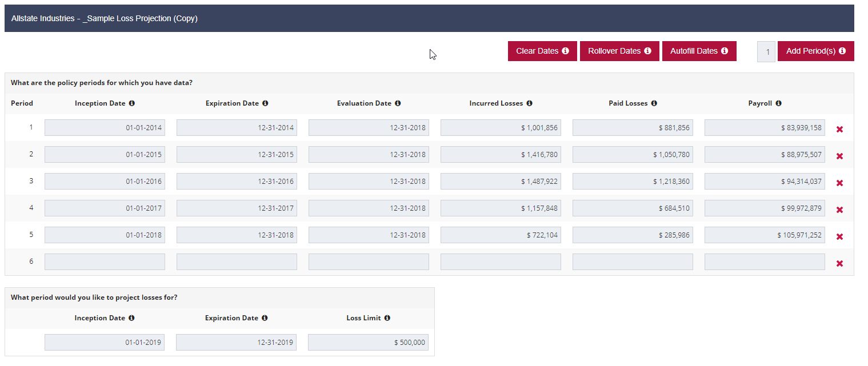Edit period 1 Inception Date field
The image size is (868, 366).
(x=105, y=127)
